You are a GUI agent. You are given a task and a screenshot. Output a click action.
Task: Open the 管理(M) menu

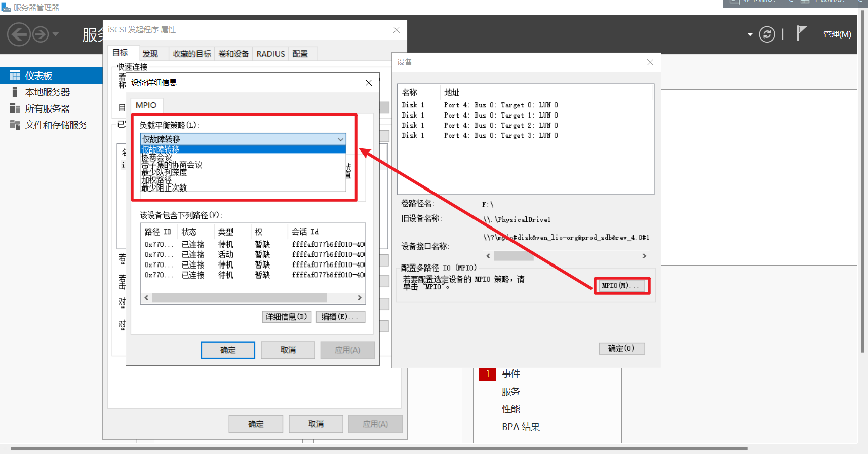tap(837, 34)
